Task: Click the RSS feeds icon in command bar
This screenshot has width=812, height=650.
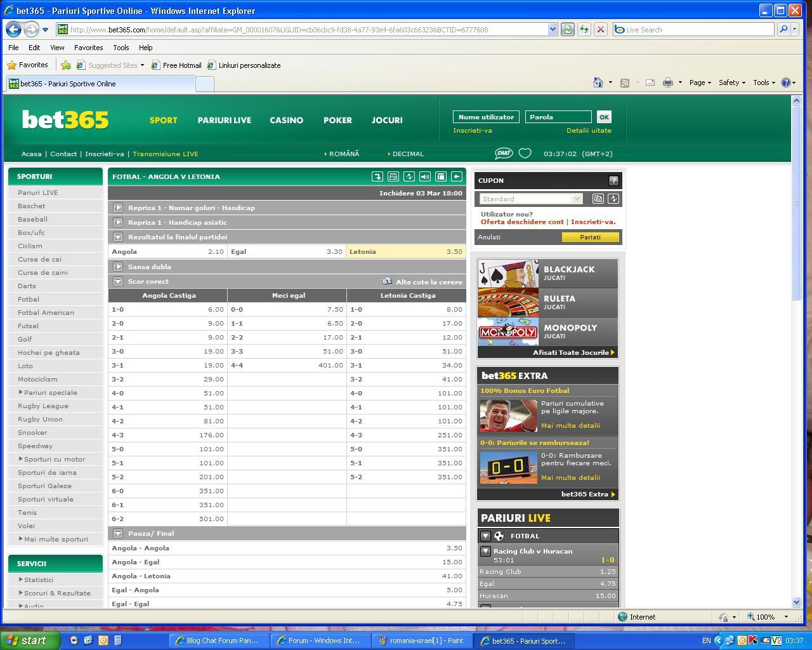Action: [x=625, y=83]
